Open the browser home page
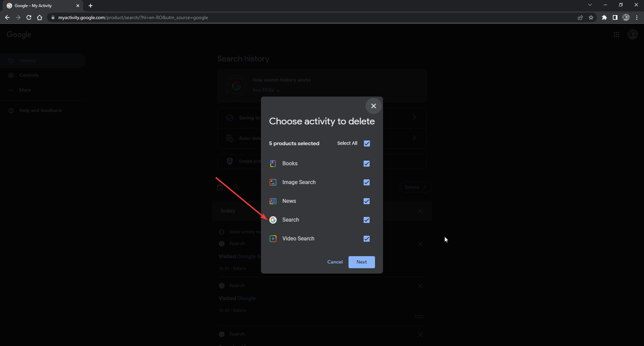 pyautogui.click(x=40, y=17)
